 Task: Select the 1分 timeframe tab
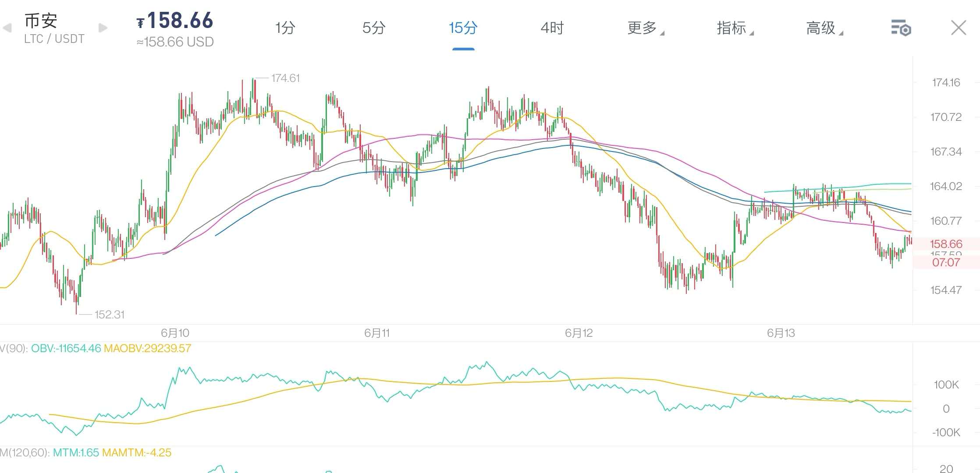pos(285,28)
